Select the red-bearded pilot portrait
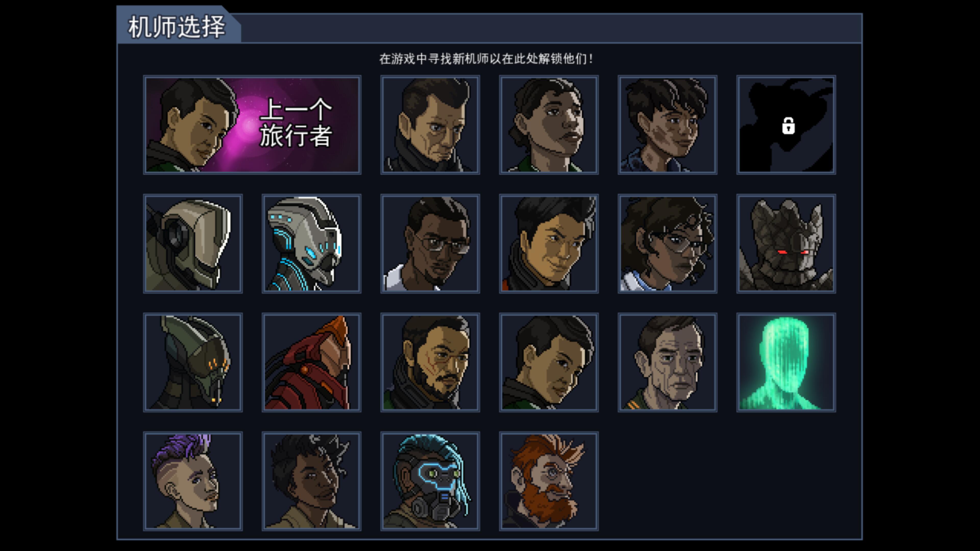 click(x=549, y=481)
